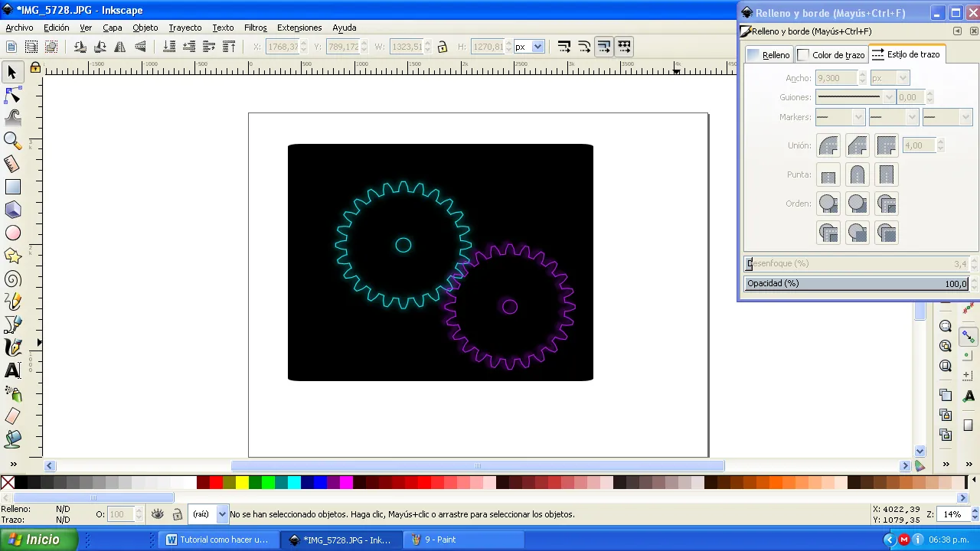Open the first Markers dropdown
The image size is (980, 551).
(840, 117)
